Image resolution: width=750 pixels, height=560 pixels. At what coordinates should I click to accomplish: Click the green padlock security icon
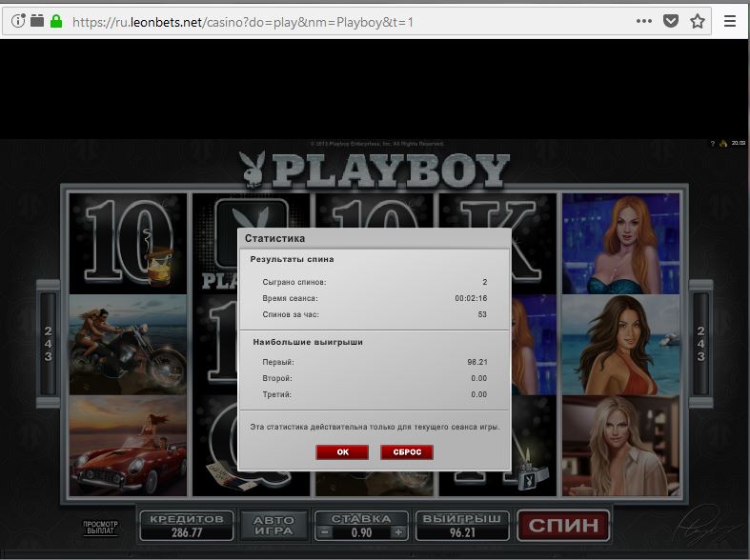(x=56, y=21)
